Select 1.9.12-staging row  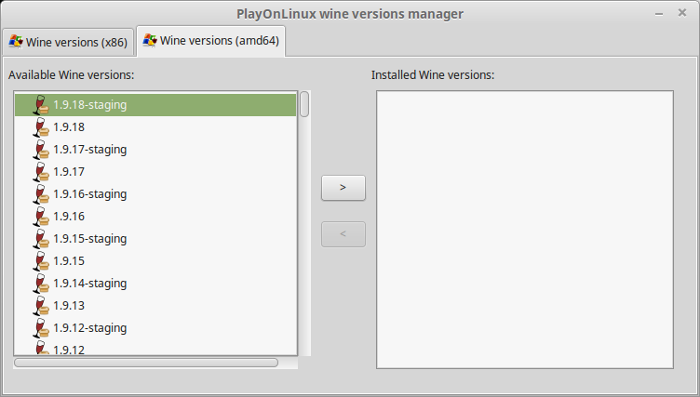point(155,328)
